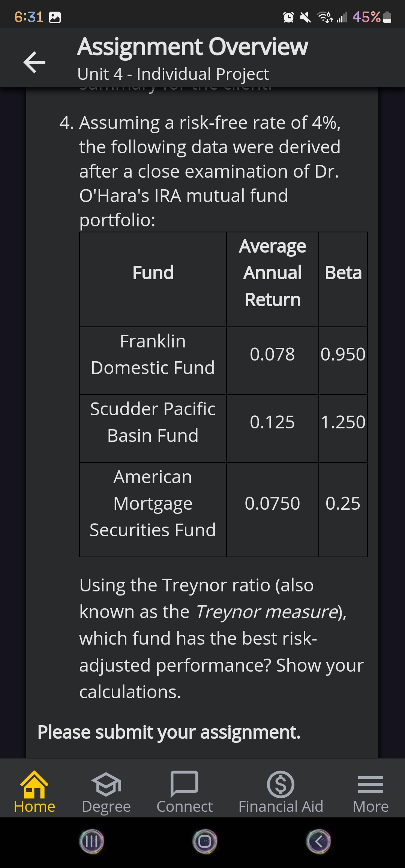This screenshot has width=405, height=868.
Task: Tap the Assignment Overview title
Action: [x=192, y=47]
